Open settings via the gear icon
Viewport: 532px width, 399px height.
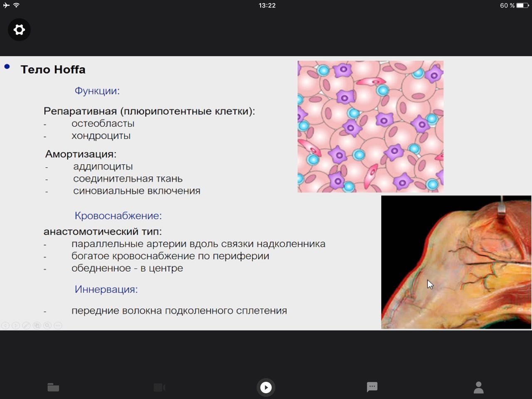[x=19, y=30]
